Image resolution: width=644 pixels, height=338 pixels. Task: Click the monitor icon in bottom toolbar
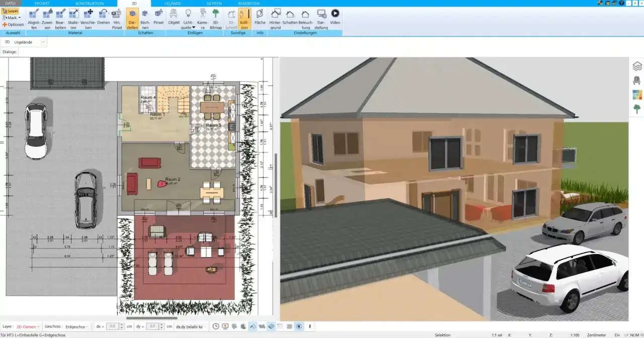(225, 326)
